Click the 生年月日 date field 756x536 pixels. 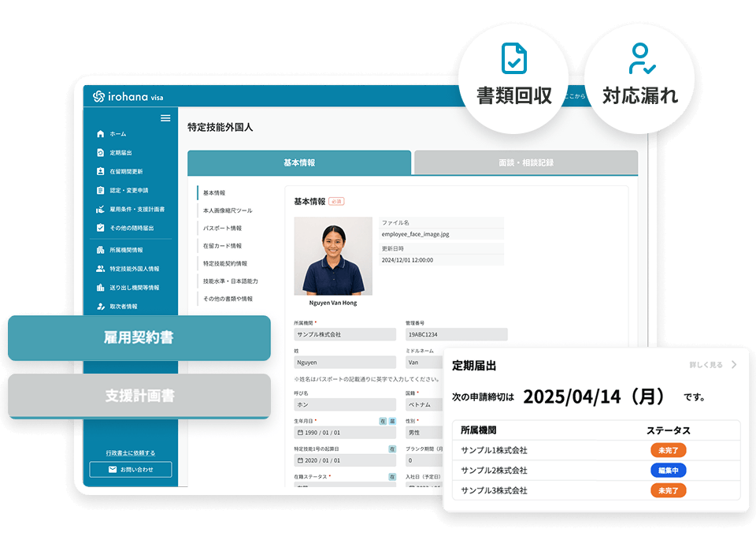pos(345,433)
